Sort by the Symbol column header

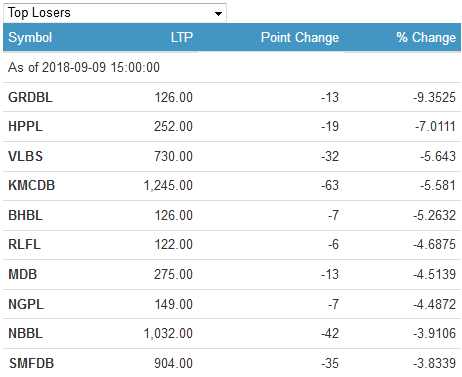click(30, 37)
